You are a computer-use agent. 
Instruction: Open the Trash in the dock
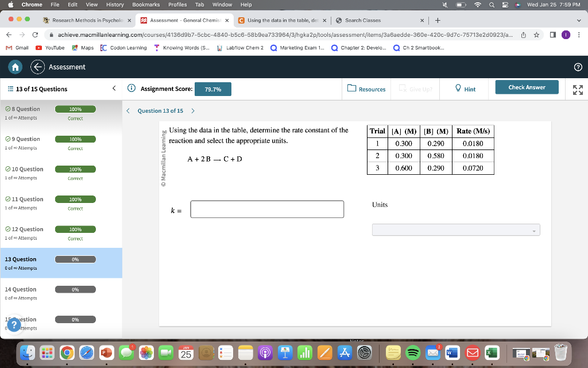(x=560, y=352)
